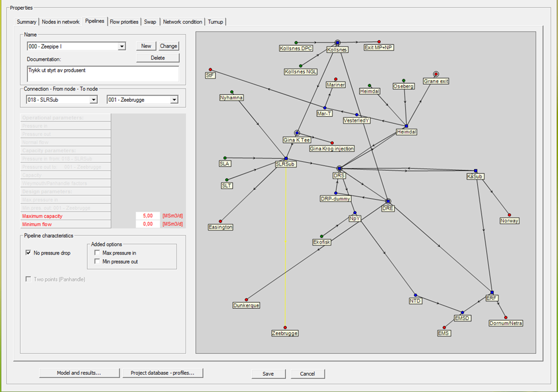Open the Network condition tab
The image size is (558, 392).
tap(182, 22)
